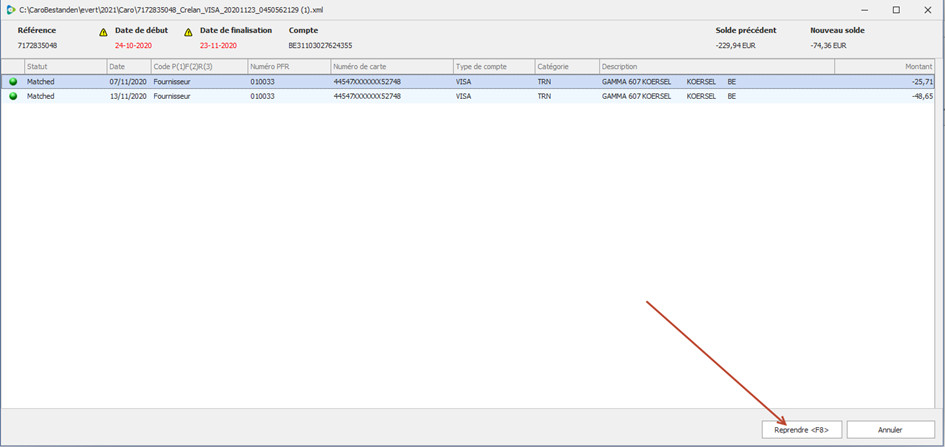Viewport: 945px width, 447px height.
Task: Click the end date 23-11-2020
Action: point(218,45)
